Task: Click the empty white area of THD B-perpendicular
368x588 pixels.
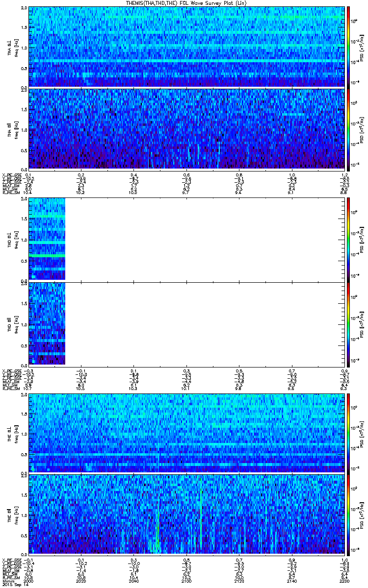Action: (x=205, y=239)
